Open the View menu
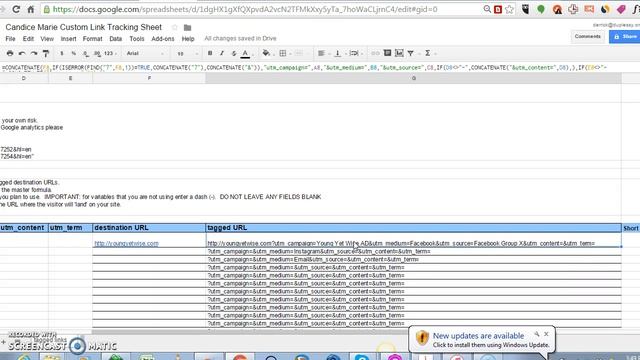The image size is (640, 360). (x=47, y=39)
